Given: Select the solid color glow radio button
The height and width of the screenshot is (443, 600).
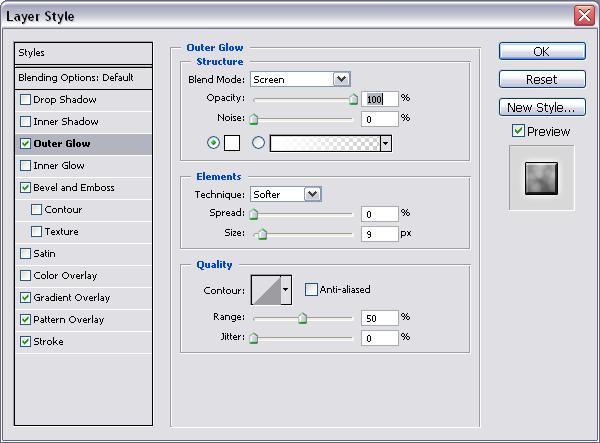Looking at the screenshot, I should (214, 143).
